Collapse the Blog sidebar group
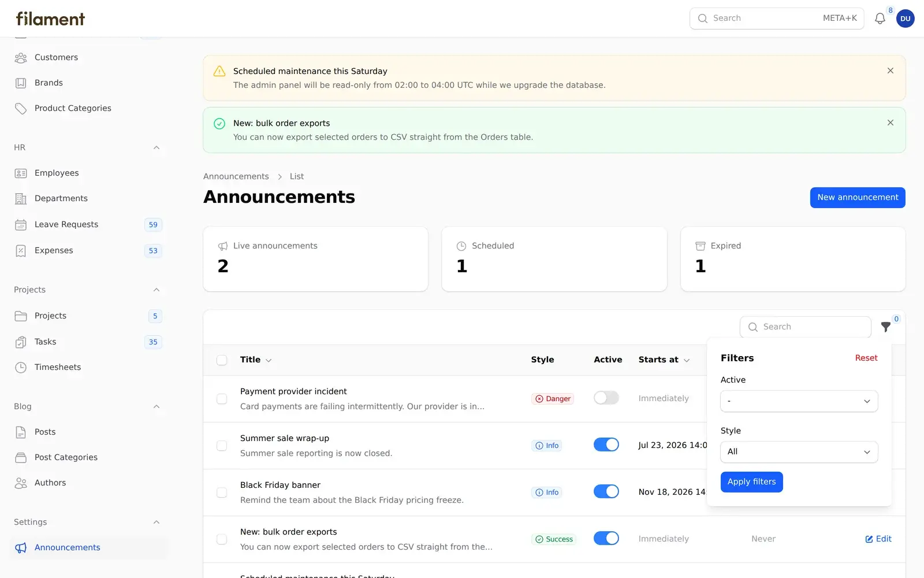This screenshot has width=924, height=578. pyautogui.click(x=157, y=407)
